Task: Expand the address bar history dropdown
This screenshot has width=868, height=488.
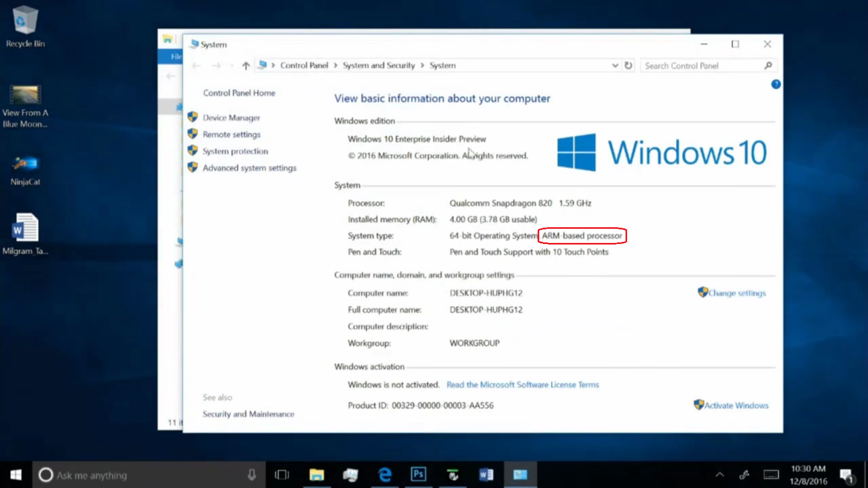Action: click(615, 65)
